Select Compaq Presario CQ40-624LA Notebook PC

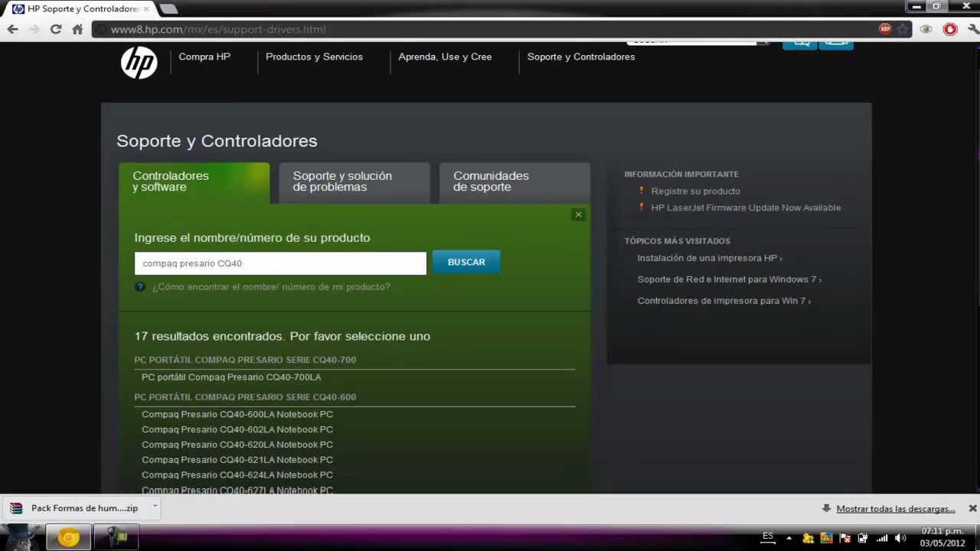[x=237, y=475]
